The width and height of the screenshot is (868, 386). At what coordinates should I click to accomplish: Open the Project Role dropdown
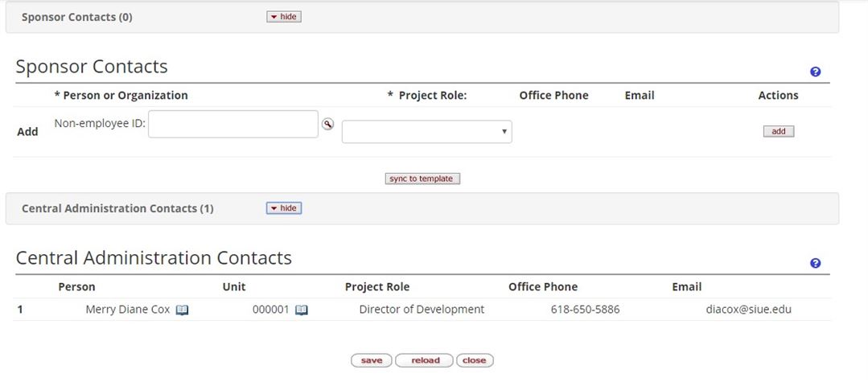427,131
